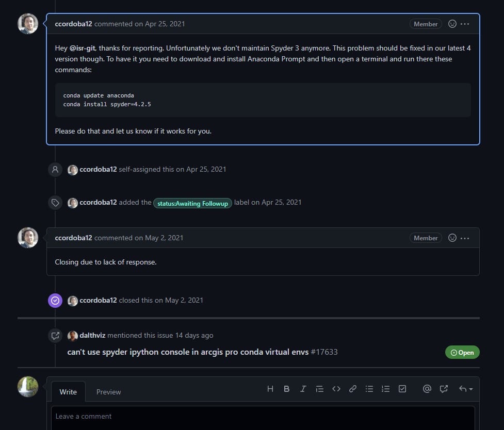
Task: Open the linked issue #17633 title
Action: coord(188,352)
